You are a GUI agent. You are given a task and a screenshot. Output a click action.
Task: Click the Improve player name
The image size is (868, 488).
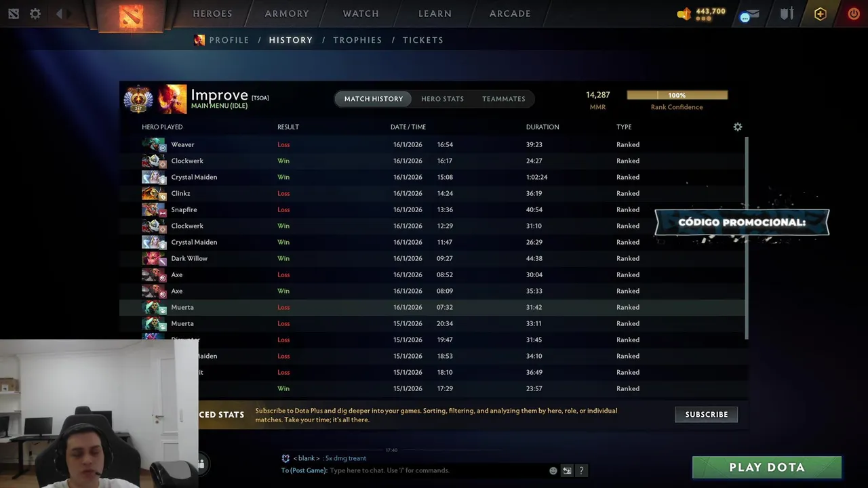coord(219,95)
